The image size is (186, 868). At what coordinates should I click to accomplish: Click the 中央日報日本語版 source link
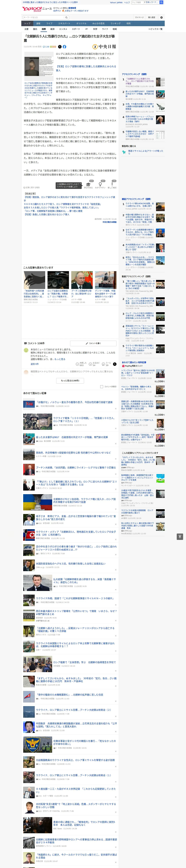point(109,222)
